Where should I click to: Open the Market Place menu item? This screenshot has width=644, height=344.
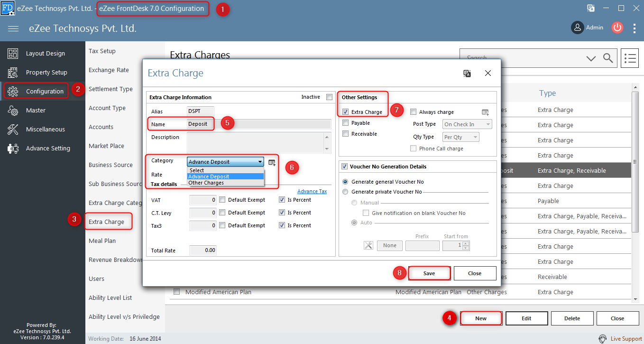coord(106,146)
